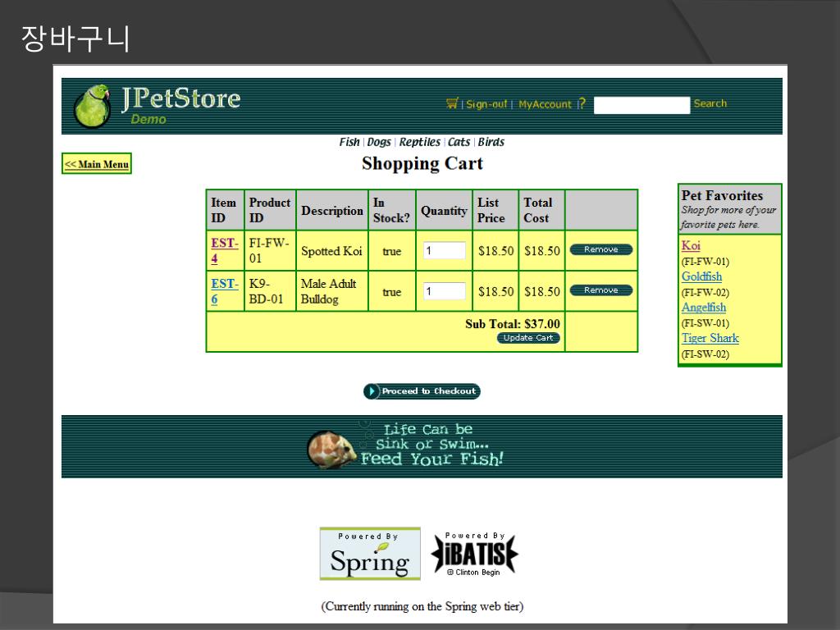Click the Male Adult Bulldog description
The width and height of the screenshot is (840, 630).
pyautogui.click(x=328, y=291)
